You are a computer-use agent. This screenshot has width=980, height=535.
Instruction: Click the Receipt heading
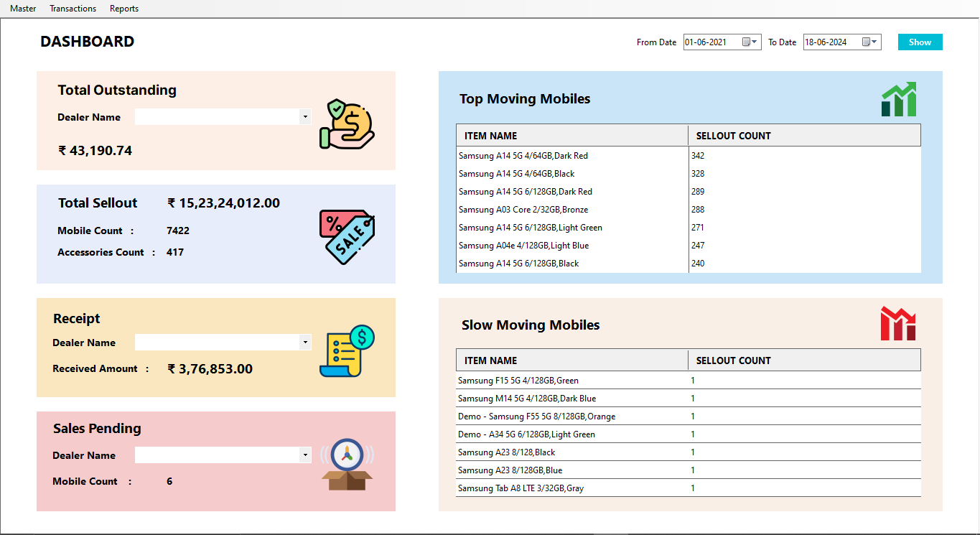(x=77, y=319)
